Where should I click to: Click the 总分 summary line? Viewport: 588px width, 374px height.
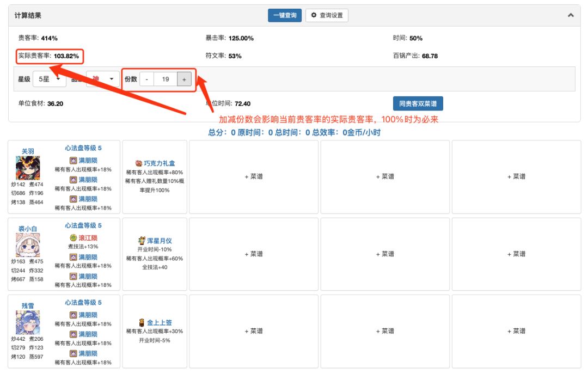tap(295, 132)
